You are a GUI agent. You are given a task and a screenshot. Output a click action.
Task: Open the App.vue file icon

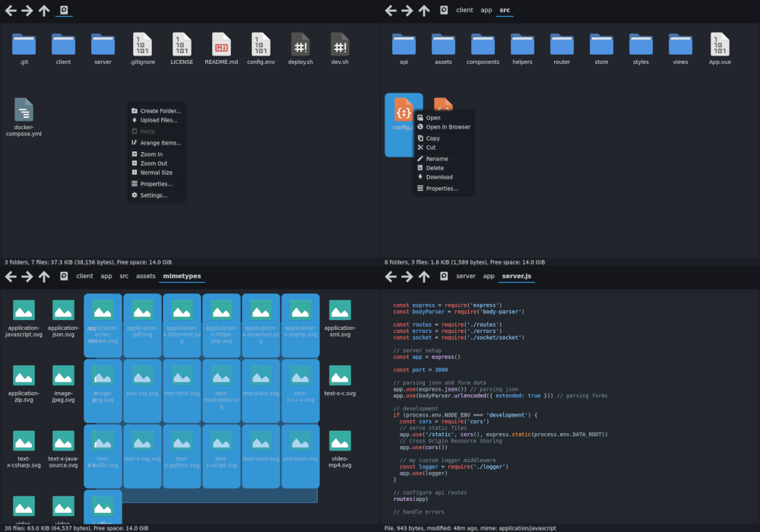(x=719, y=46)
